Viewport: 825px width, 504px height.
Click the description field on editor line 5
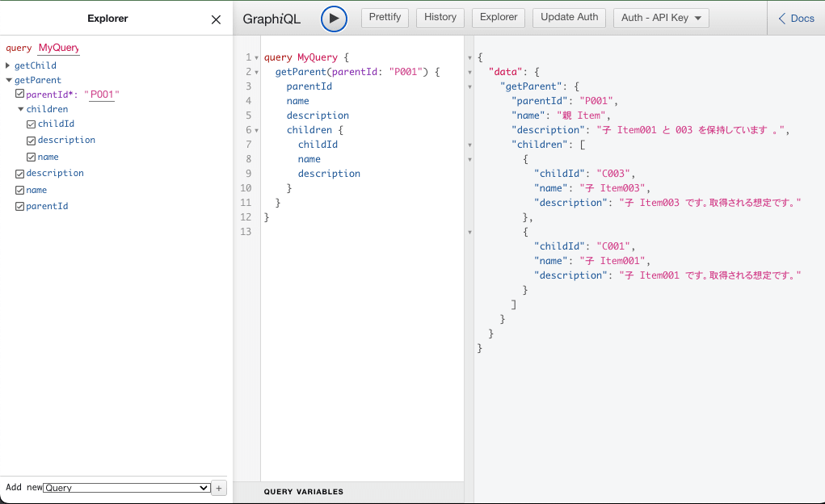pos(318,115)
